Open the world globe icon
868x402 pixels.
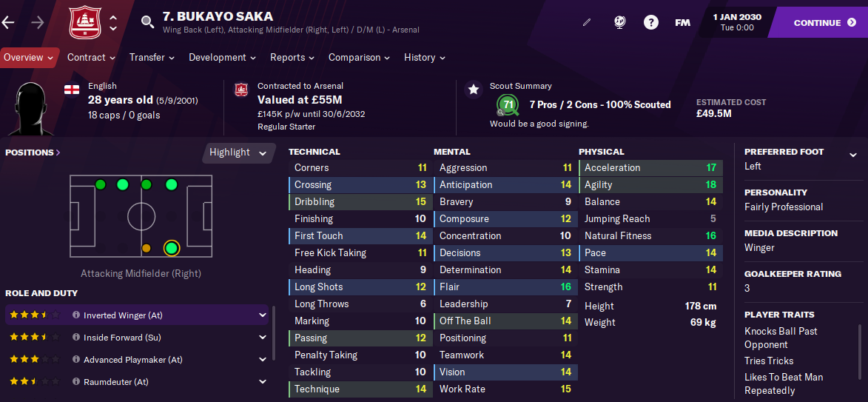tap(620, 23)
